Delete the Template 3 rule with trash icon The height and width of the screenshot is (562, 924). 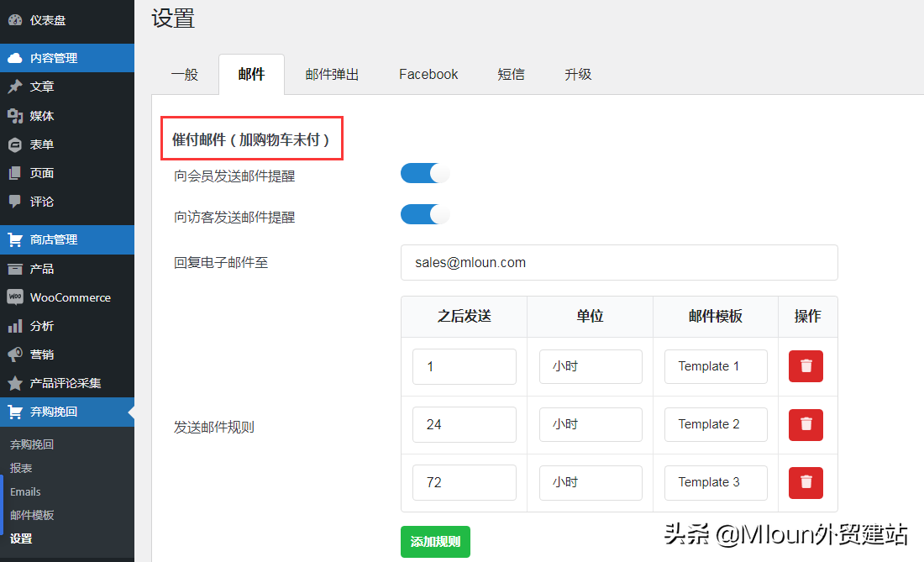pyautogui.click(x=806, y=482)
